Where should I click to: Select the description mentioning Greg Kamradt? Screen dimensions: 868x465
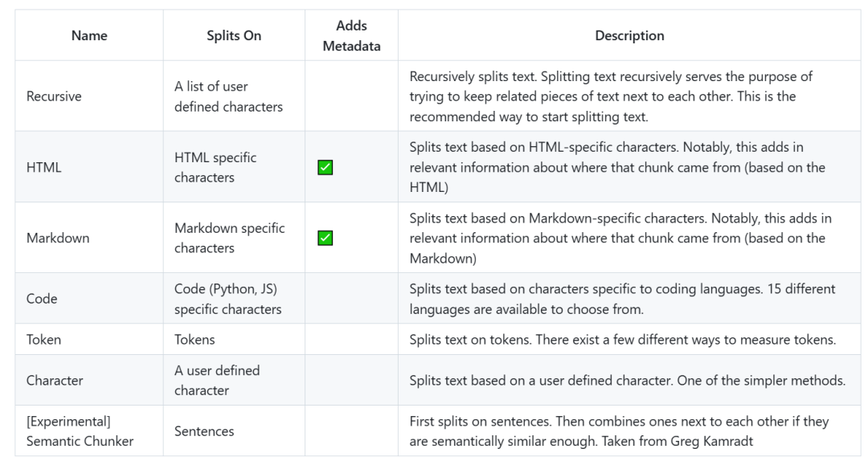pos(619,431)
